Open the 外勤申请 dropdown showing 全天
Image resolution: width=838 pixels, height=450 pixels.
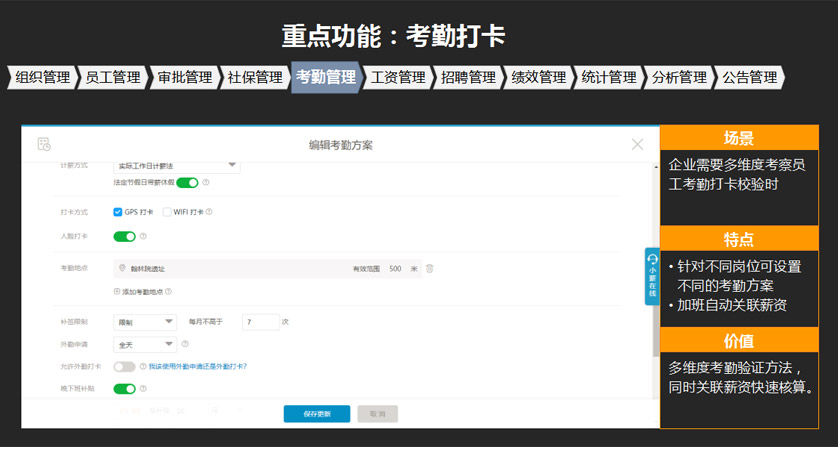coord(146,344)
